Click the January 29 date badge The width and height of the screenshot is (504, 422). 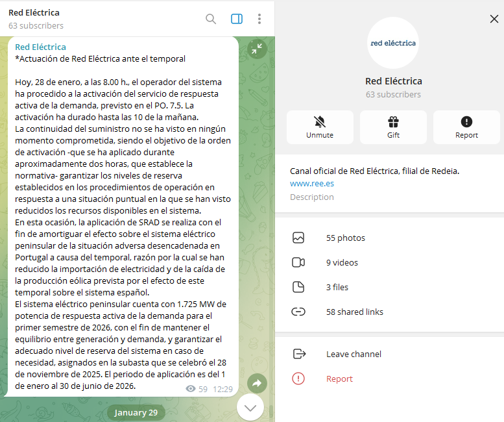click(136, 413)
